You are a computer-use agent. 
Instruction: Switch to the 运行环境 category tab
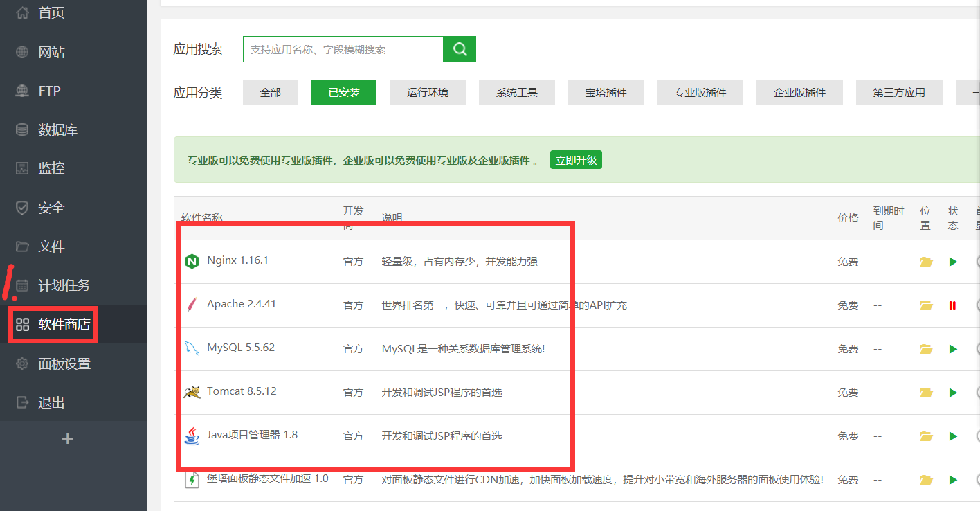coord(427,92)
